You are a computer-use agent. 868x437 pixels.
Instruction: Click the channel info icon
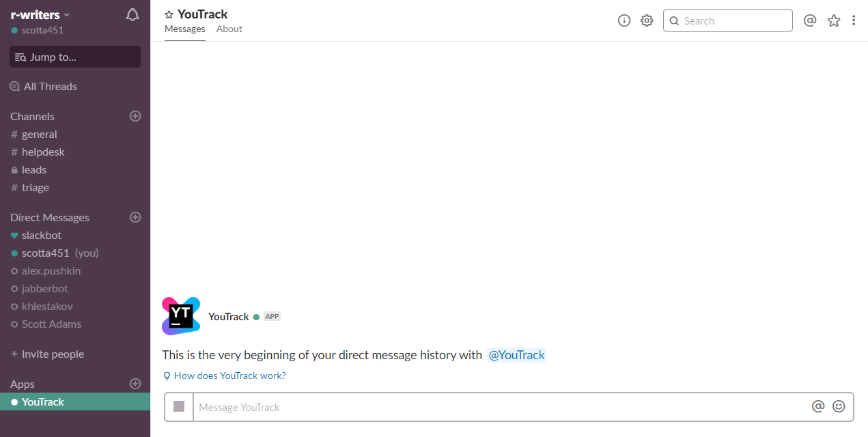[x=624, y=20]
